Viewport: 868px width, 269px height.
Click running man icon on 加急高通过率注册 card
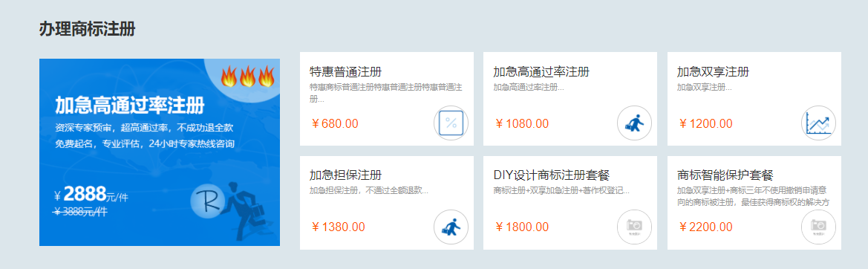click(x=634, y=123)
